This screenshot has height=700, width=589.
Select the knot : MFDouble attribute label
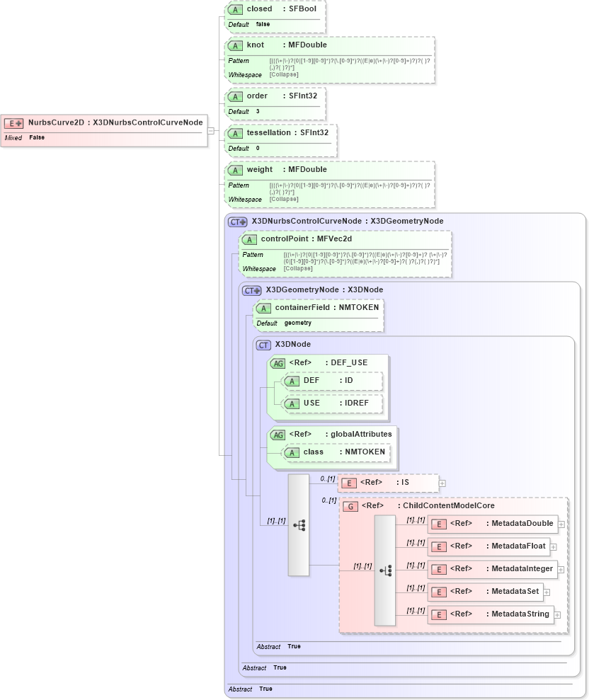[x=287, y=45]
